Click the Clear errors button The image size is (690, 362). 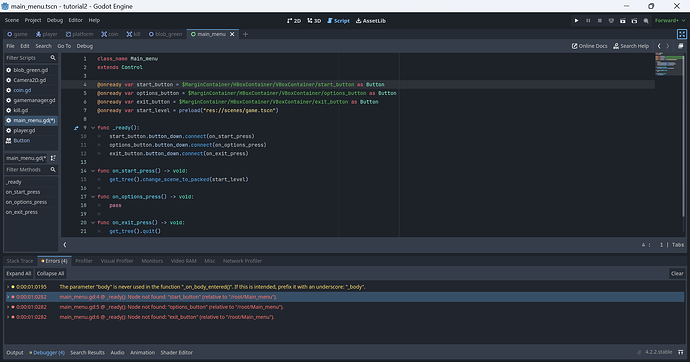(677, 274)
